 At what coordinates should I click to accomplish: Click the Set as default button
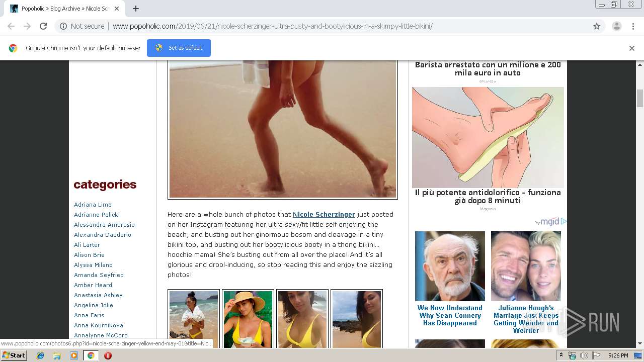point(179,48)
